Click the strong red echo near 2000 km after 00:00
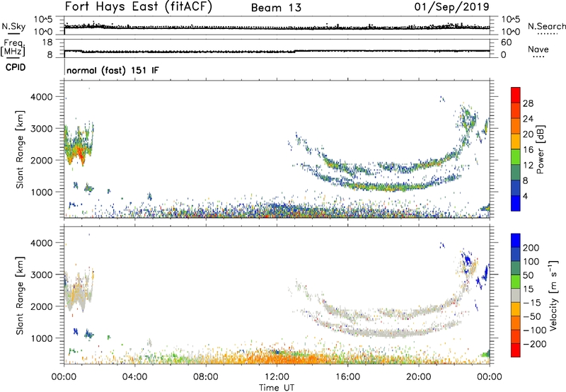 [x=81, y=154]
